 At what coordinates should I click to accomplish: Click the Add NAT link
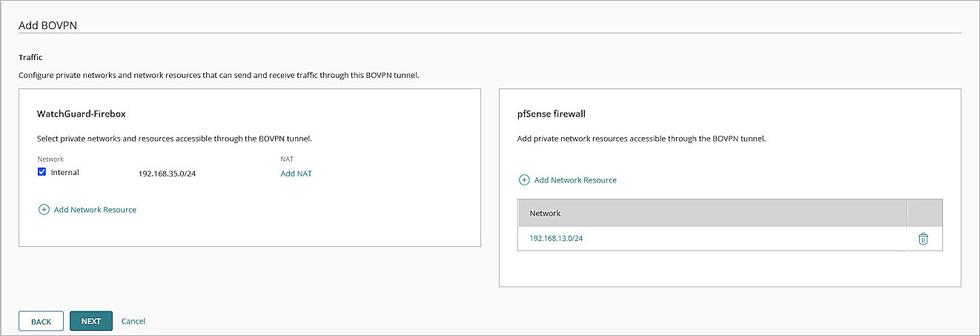[x=297, y=174]
